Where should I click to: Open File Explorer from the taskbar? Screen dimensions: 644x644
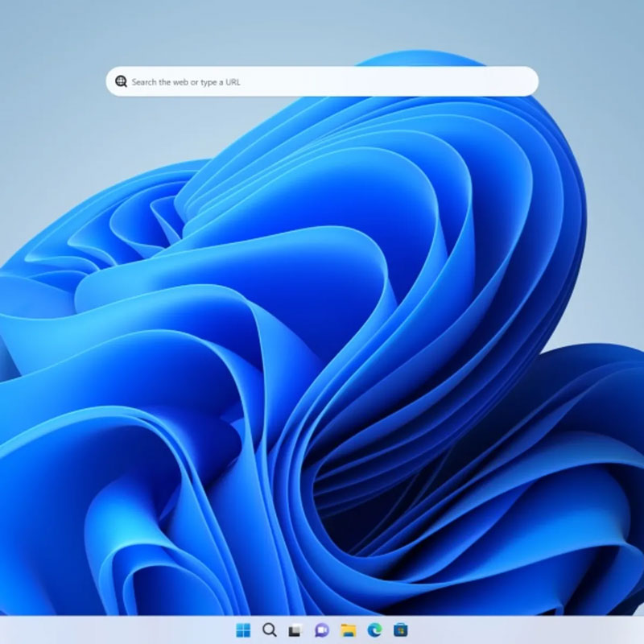click(x=349, y=630)
